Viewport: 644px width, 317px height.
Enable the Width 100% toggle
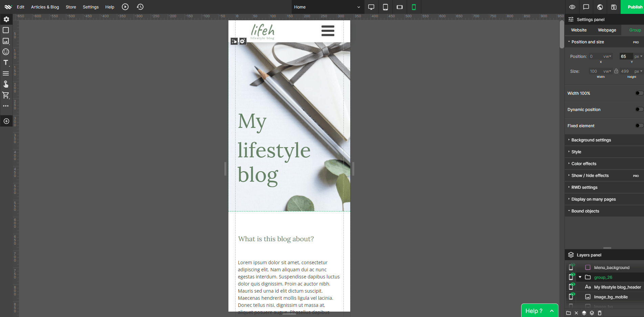[639, 93]
